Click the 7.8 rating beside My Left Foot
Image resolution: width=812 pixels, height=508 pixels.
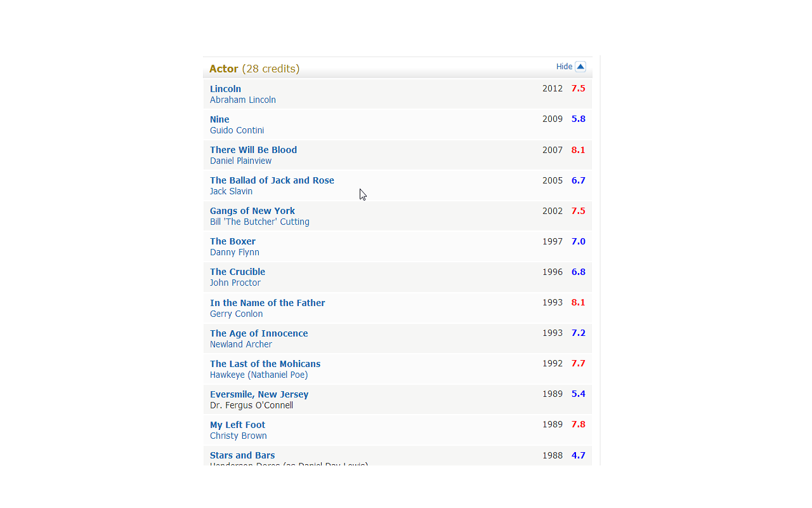point(578,424)
